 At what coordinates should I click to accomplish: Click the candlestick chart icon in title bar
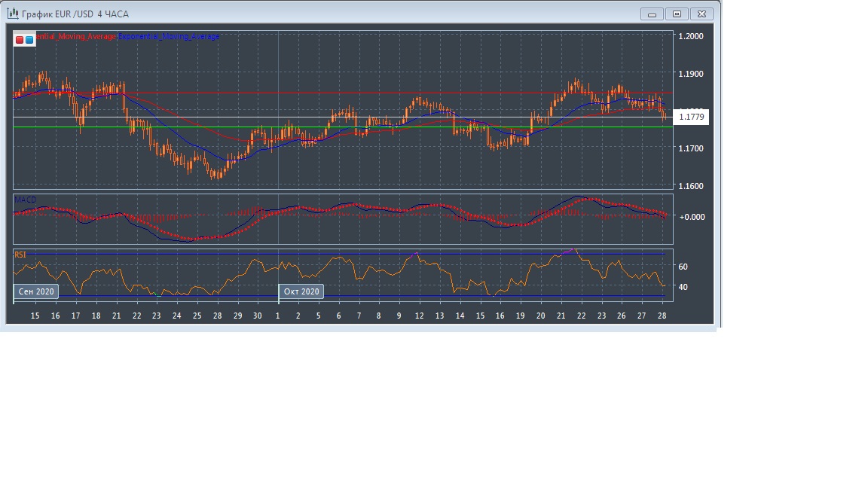point(13,14)
